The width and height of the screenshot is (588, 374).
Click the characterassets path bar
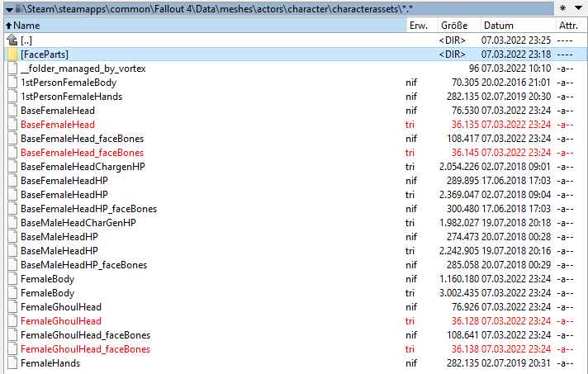[x=279, y=8]
